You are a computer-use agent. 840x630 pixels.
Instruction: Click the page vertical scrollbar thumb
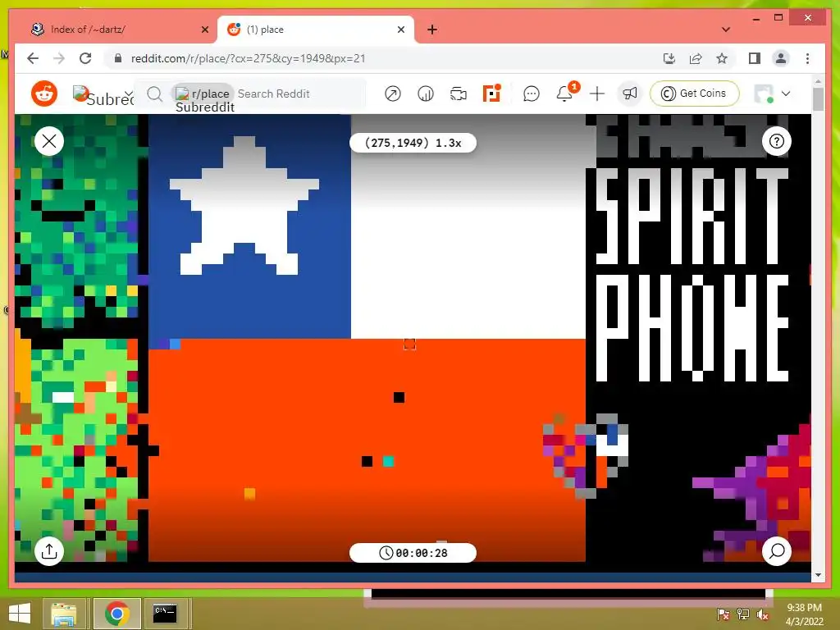(818, 98)
